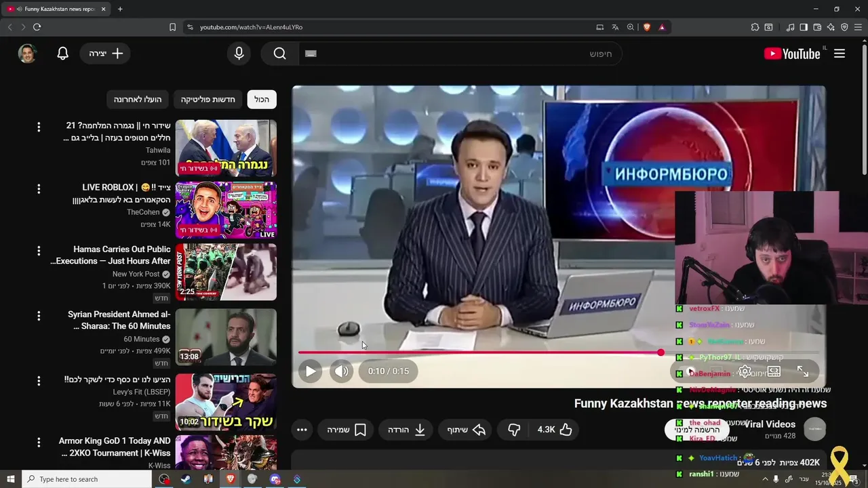This screenshot has height=488, width=868.
Task: Open the Brave browser main menu
Action: (x=858, y=27)
